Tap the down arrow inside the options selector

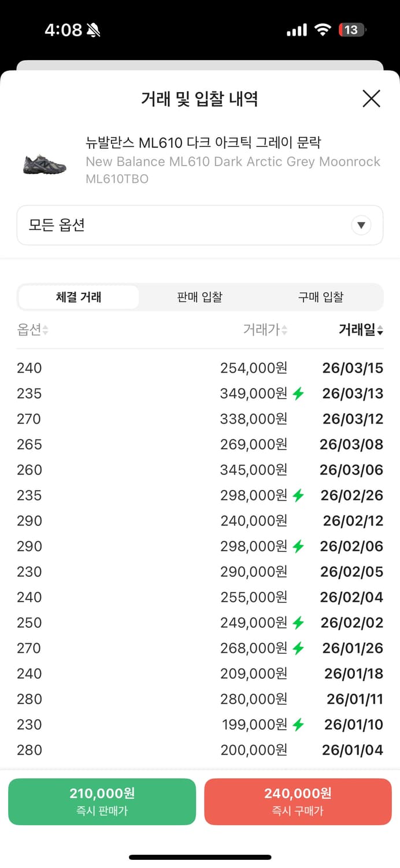click(x=361, y=225)
